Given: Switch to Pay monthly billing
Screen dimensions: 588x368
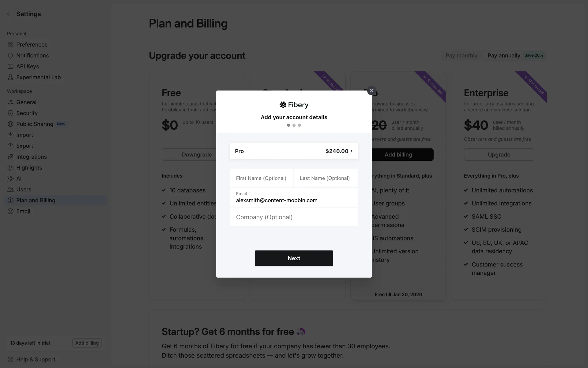Looking at the screenshot, I should 461,56.
